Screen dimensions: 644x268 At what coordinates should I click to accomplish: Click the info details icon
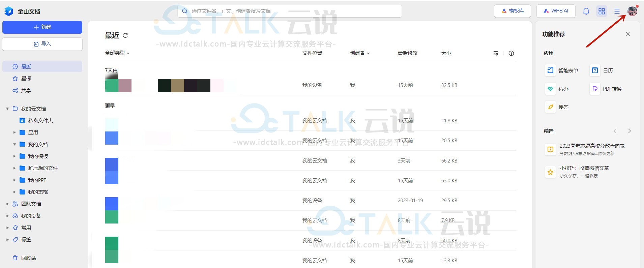511,53
